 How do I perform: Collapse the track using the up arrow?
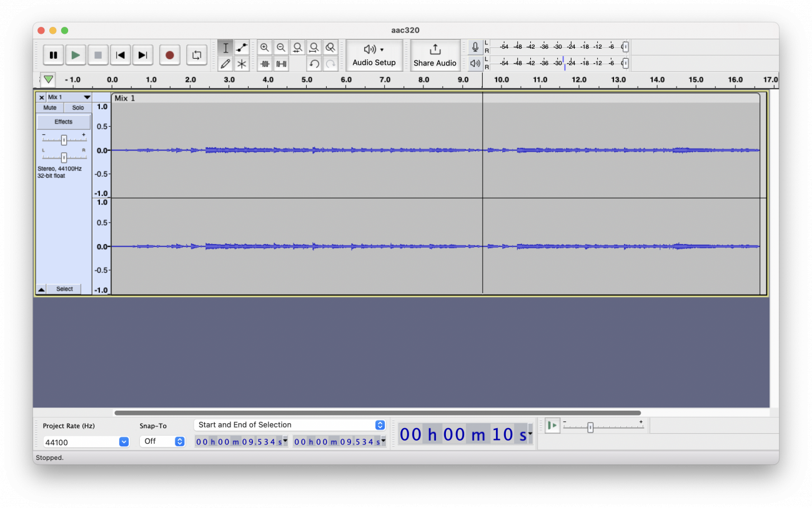(x=41, y=289)
